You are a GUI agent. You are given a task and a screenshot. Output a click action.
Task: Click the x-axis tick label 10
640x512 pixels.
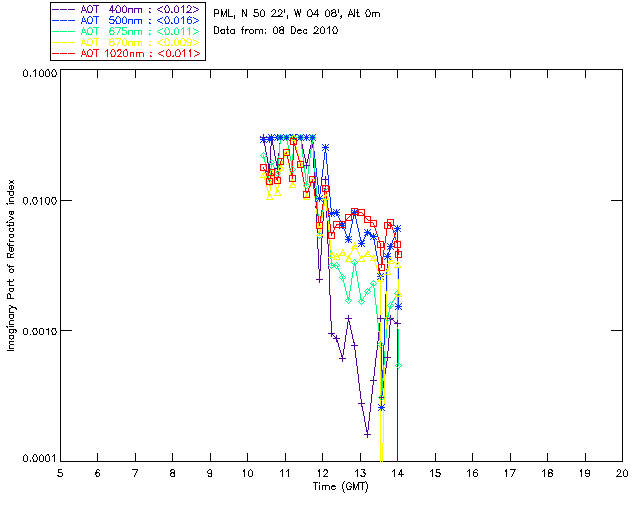point(247,474)
